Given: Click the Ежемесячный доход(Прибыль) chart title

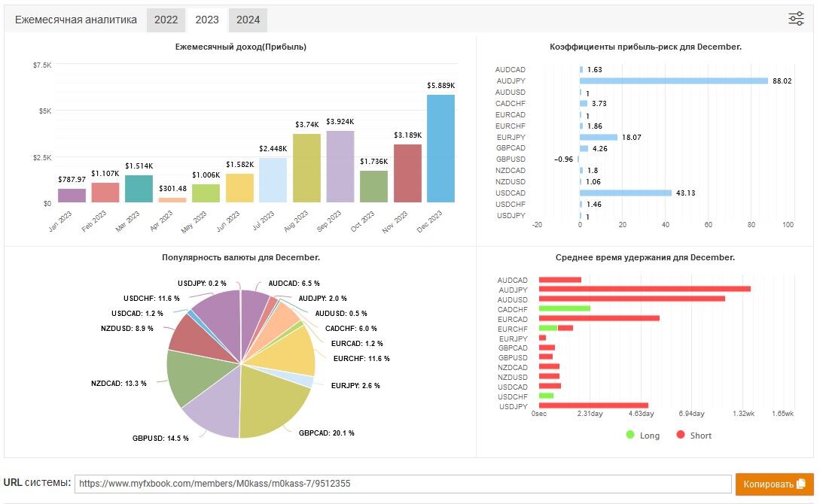Looking at the screenshot, I should [x=241, y=47].
